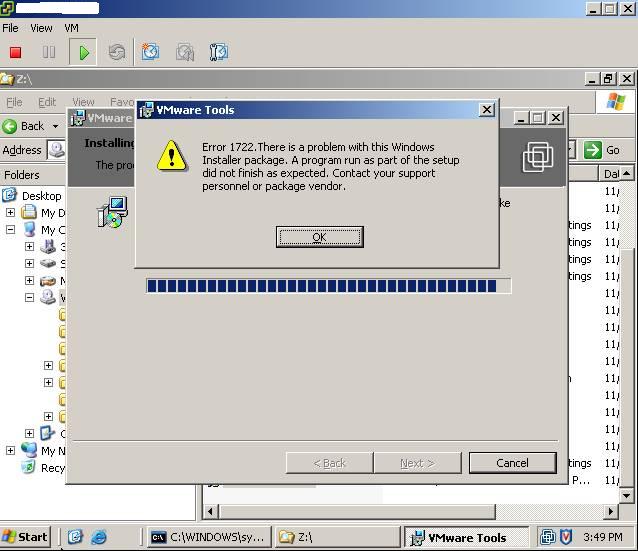Click horizontal scrollbar right arrow
The height and width of the screenshot is (551, 638).
(x=610, y=511)
